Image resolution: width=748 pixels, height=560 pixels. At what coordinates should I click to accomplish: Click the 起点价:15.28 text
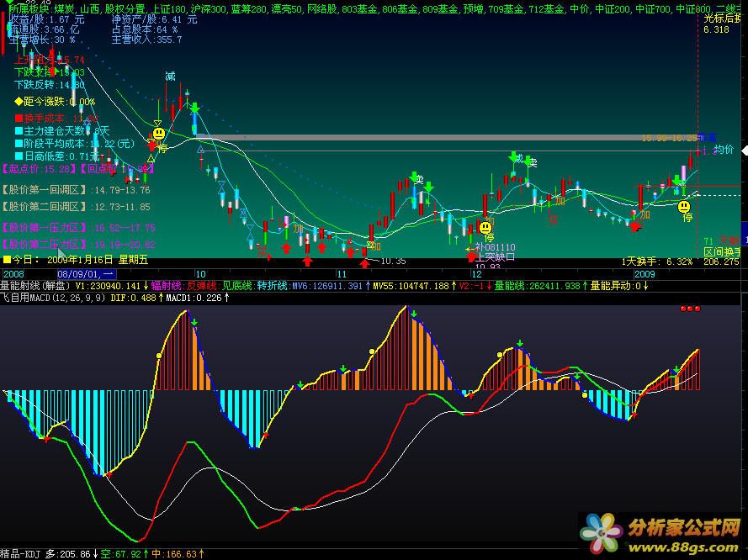tap(39, 169)
